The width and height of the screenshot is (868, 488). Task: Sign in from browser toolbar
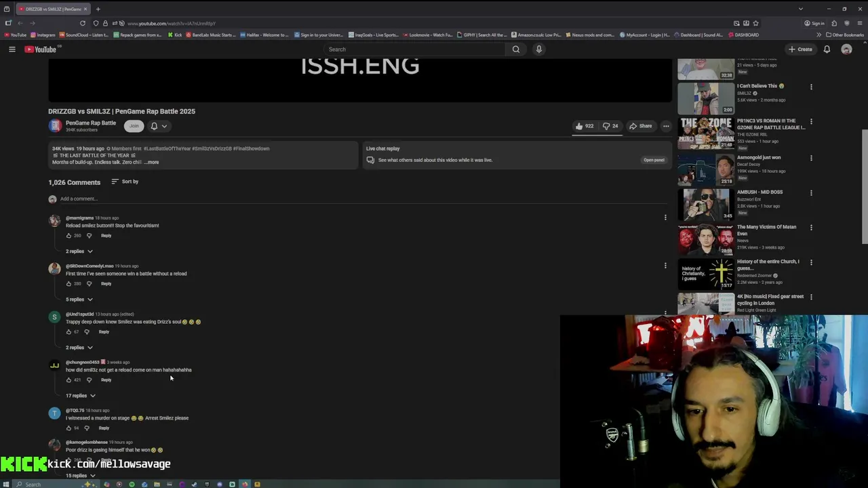click(x=814, y=23)
